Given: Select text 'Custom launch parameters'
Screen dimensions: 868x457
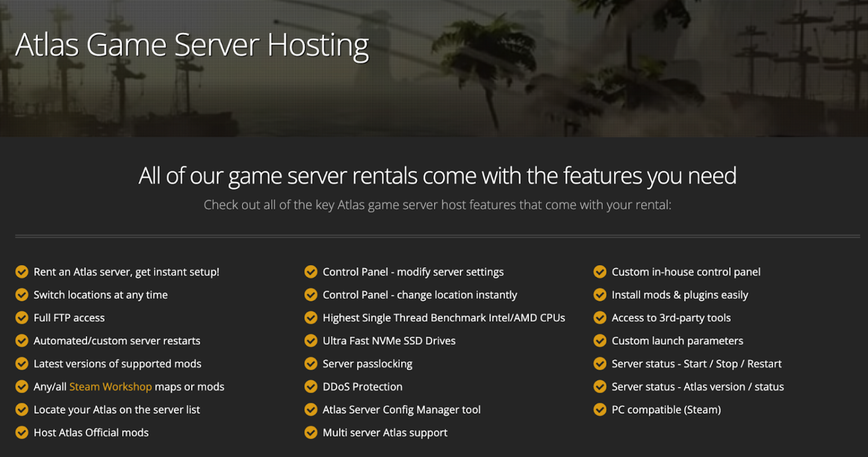Looking at the screenshot, I should 678,341.
